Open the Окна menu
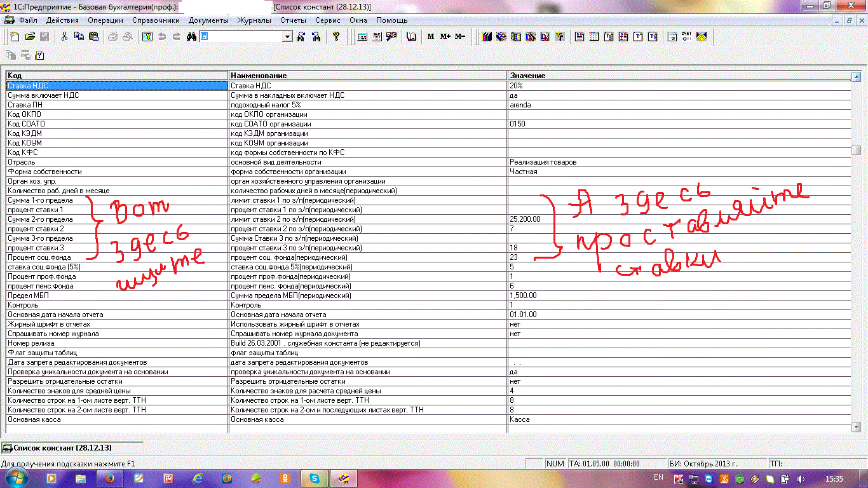This screenshot has height=488, width=868. click(358, 20)
